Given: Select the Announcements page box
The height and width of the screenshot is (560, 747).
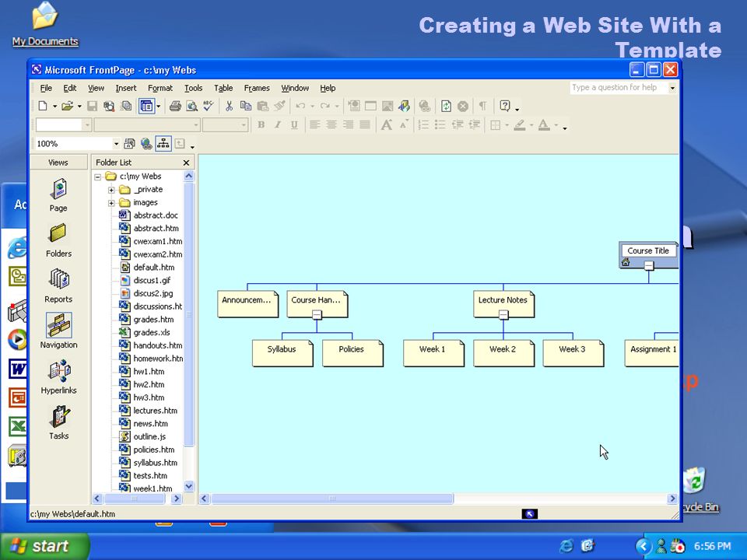Looking at the screenshot, I should point(247,304).
